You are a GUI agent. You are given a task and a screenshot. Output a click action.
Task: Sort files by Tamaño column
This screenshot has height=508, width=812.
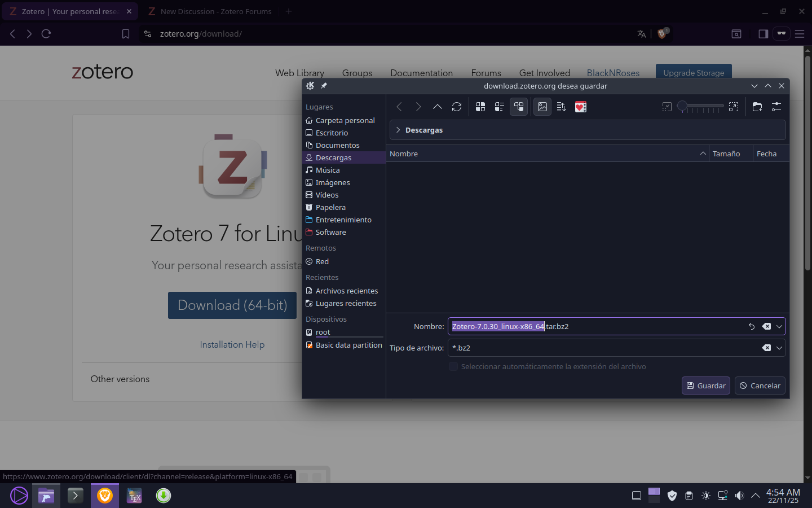(x=731, y=154)
